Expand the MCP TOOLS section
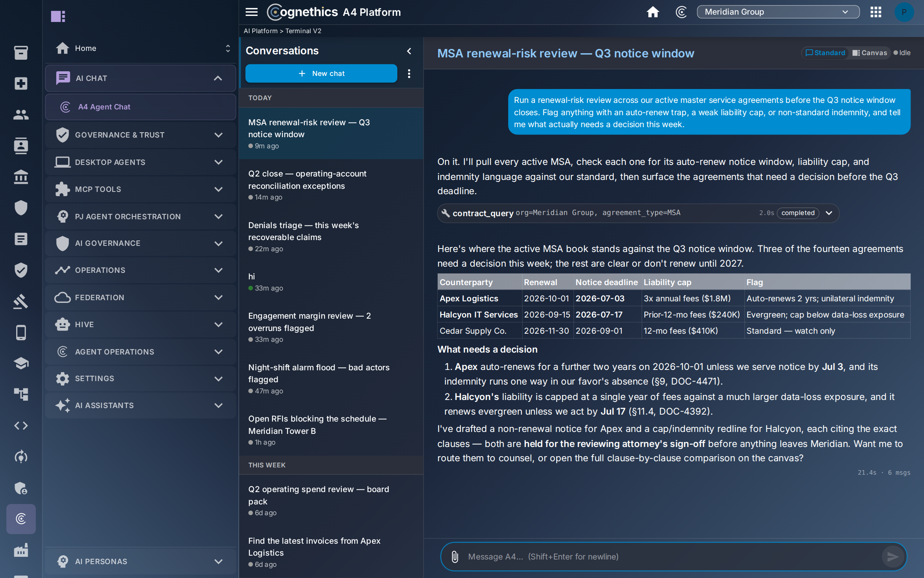Viewport: 924px width, 578px height. (x=141, y=189)
